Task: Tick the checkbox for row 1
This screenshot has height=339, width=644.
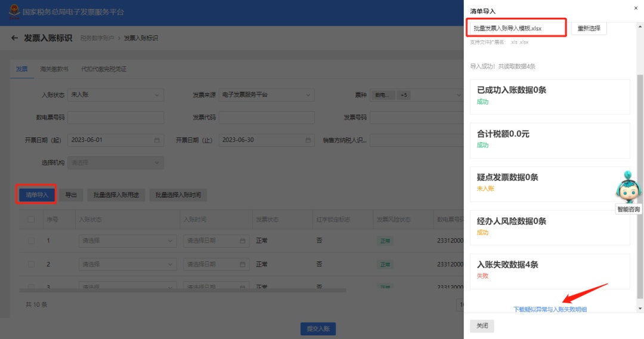Action: (31, 241)
